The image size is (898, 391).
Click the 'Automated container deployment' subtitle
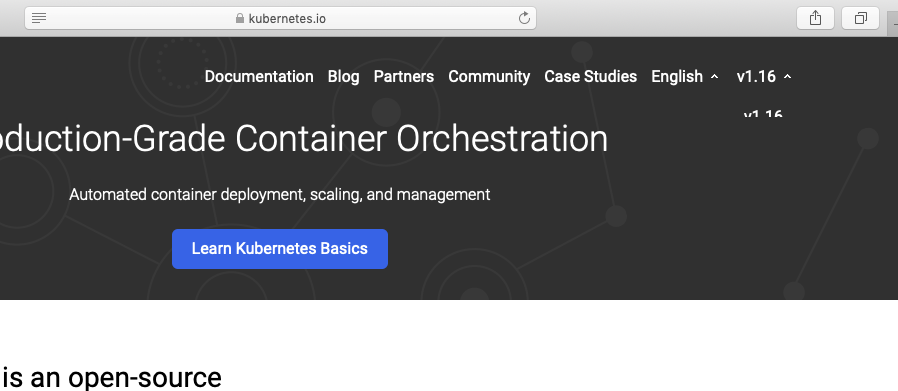(x=279, y=195)
